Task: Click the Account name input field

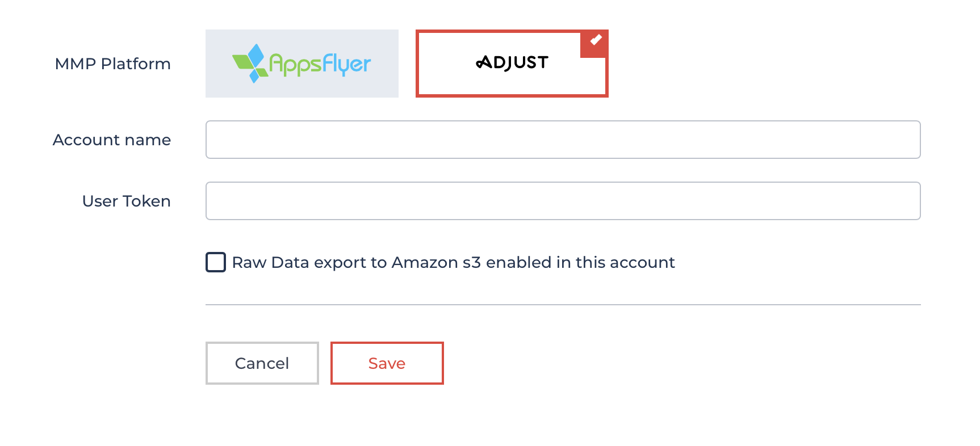Action: [563, 140]
